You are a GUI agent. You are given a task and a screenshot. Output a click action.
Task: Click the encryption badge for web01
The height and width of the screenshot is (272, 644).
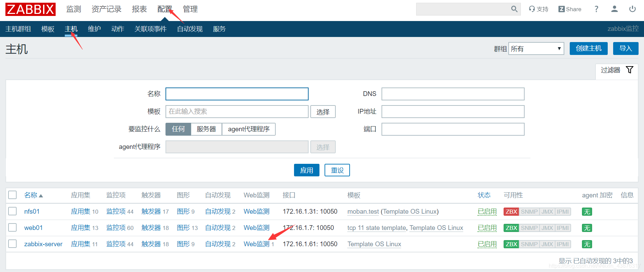pyautogui.click(x=587, y=228)
